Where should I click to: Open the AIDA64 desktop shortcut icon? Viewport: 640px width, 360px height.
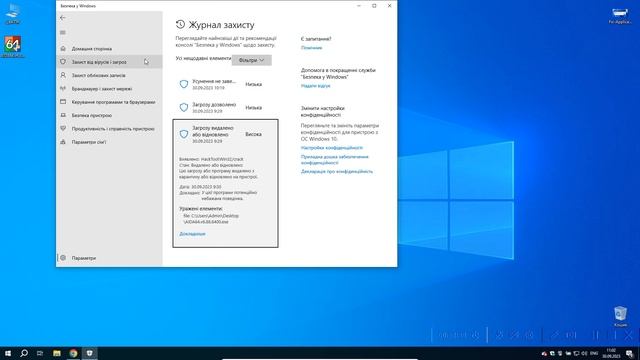13,47
